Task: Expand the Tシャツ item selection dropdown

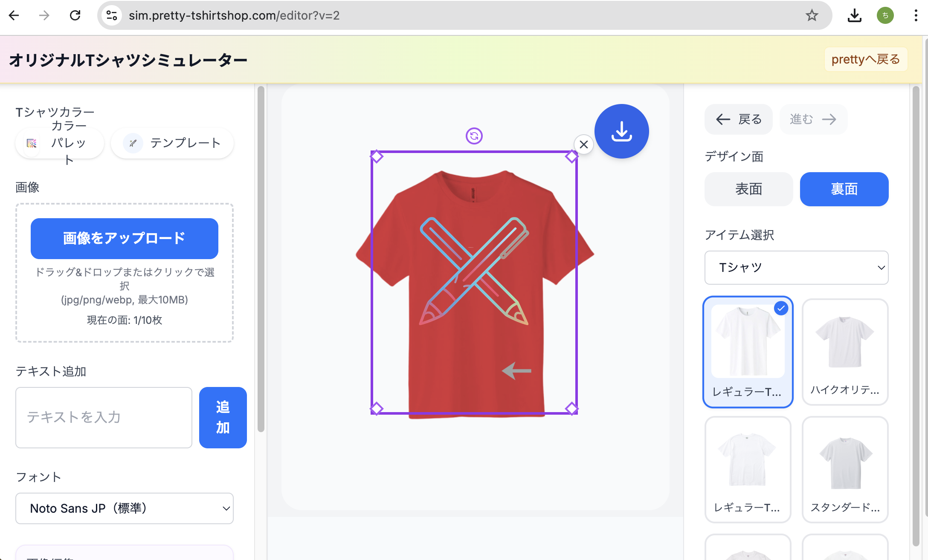Action: click(796, 268)
